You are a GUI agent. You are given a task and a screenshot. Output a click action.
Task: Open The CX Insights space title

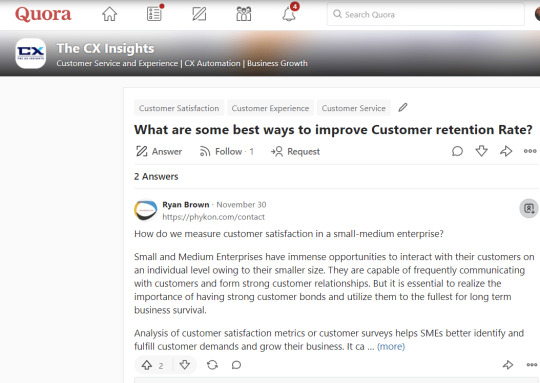point(105,48)
